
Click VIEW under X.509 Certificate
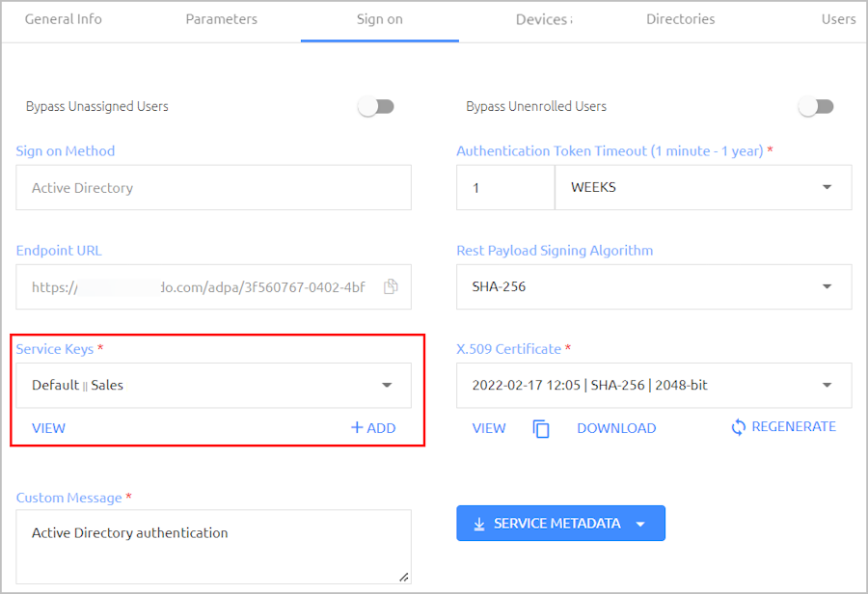(489, 428)
